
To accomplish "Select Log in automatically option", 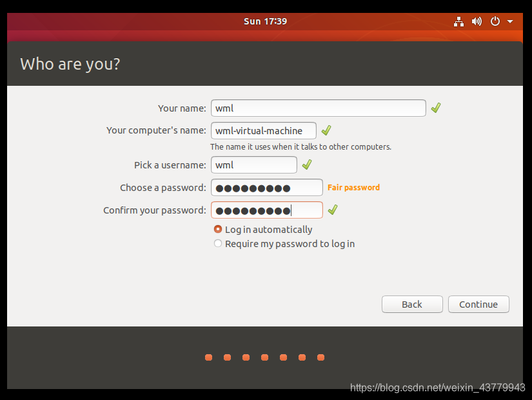I will (x=263, y=230).
